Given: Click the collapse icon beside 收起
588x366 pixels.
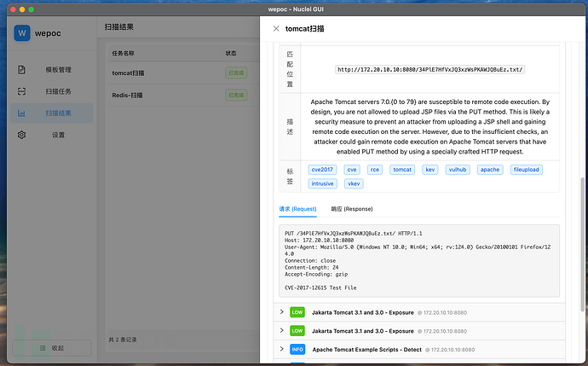Looking at the screenshot, I should click(x=43, y=348).
